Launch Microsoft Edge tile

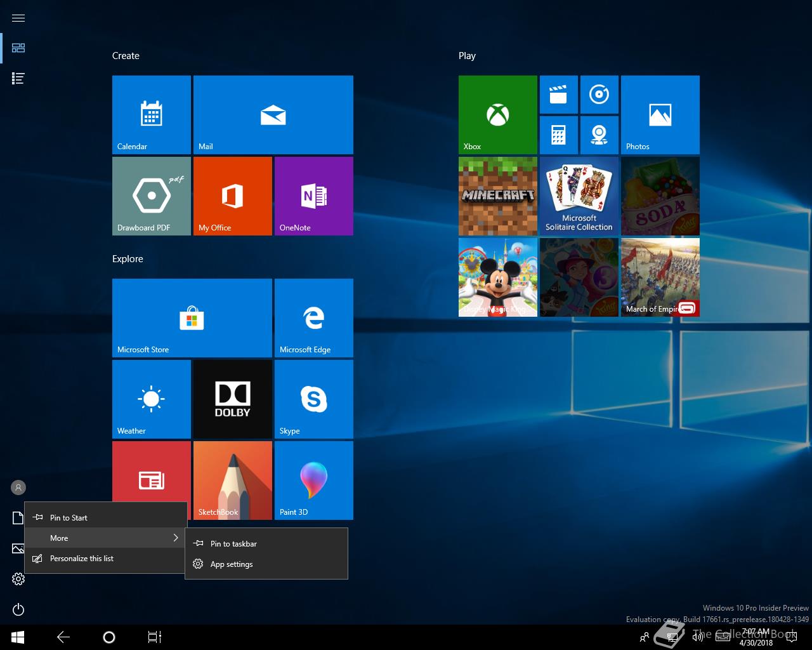314,318
